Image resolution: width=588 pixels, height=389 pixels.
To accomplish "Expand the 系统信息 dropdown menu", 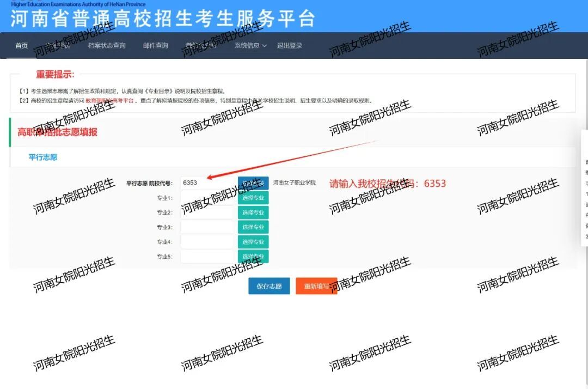I will click(x=250, y=46).
